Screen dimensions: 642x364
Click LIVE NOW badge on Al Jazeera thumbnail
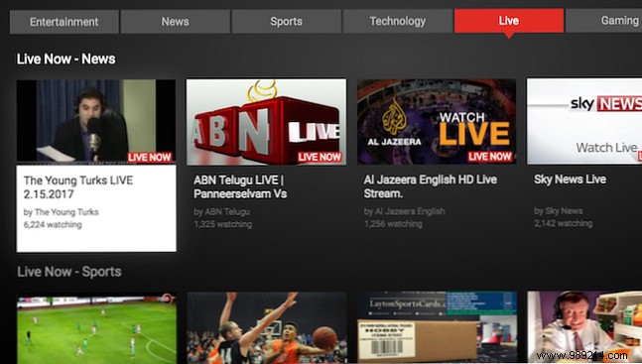pyautogui.click(x=490, y=157)
